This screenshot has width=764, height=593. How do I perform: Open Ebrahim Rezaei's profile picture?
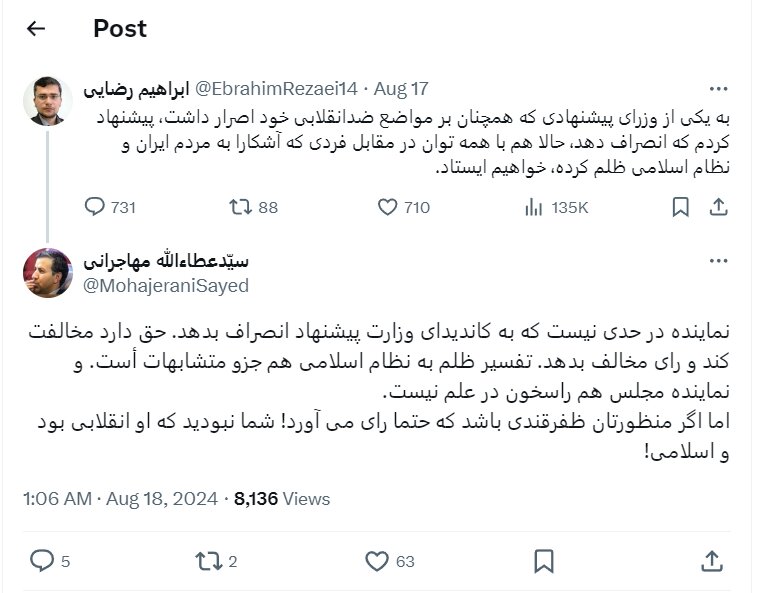coord(47,100)
